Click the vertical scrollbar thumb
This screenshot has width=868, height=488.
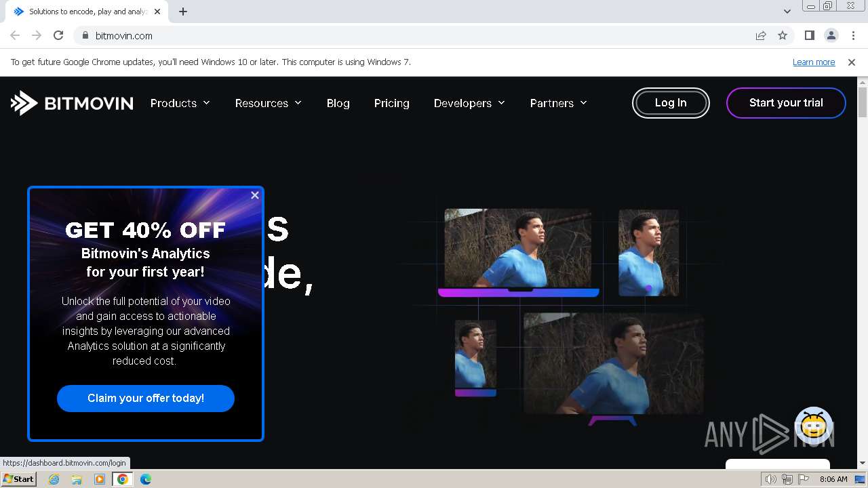point(863,103)
